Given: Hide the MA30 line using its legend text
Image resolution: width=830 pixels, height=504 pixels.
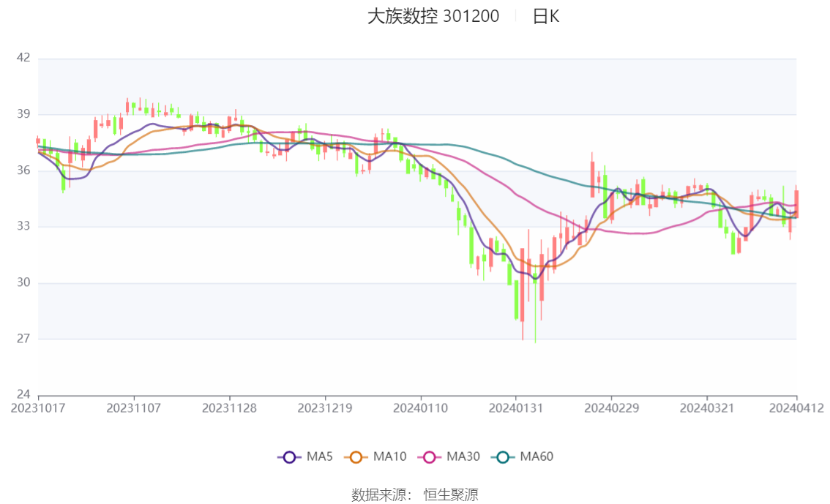Looking at the screenshot, I should 463,457.
